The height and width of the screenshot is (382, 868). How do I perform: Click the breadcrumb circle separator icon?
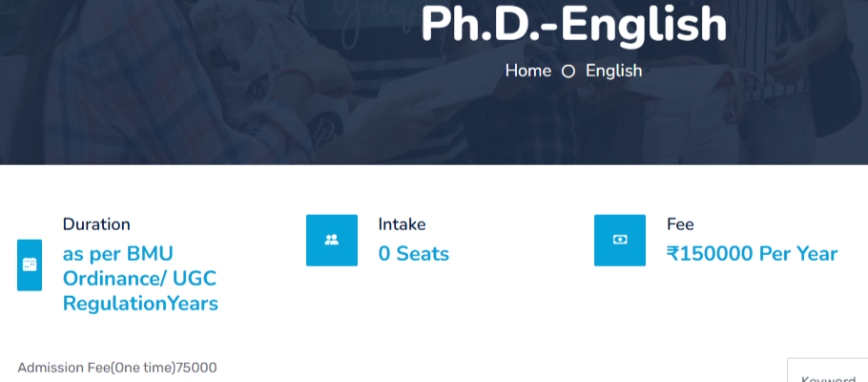[568, 72]
